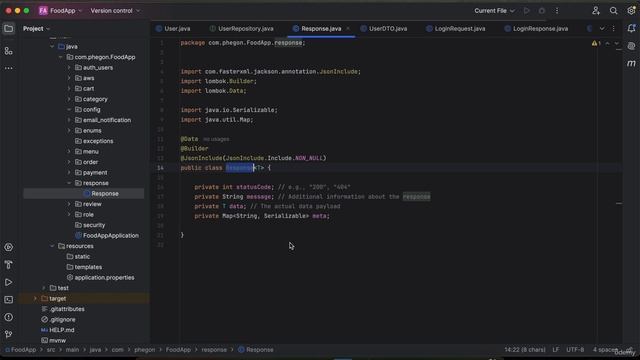The width and height of the screenshot is (640, 360).
Task: Click the no usages hint by @Data
Action: tap(216, 139)
